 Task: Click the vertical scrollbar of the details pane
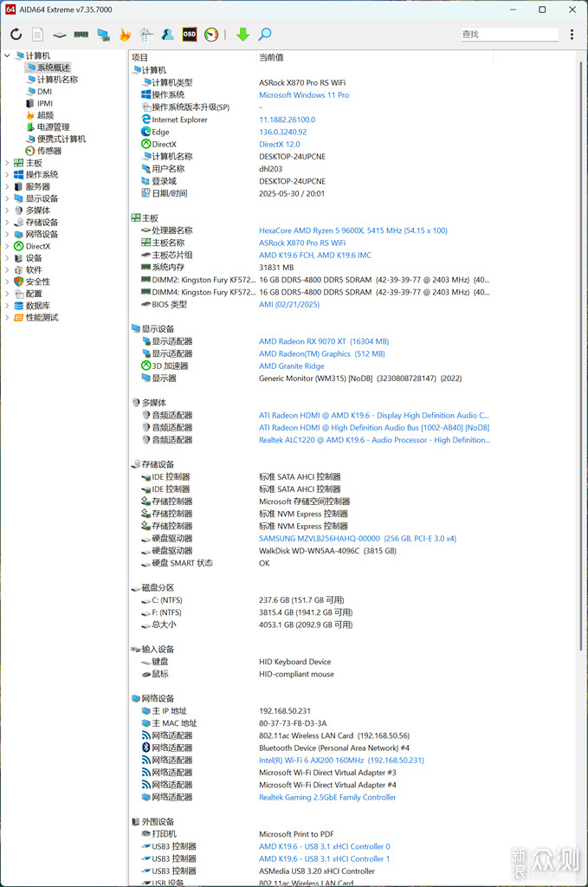point(581,355)
